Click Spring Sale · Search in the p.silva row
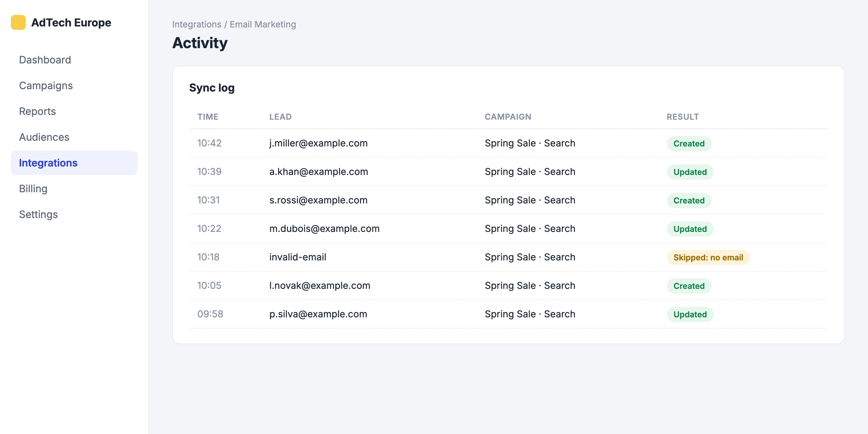 click(x=530, y=314)
